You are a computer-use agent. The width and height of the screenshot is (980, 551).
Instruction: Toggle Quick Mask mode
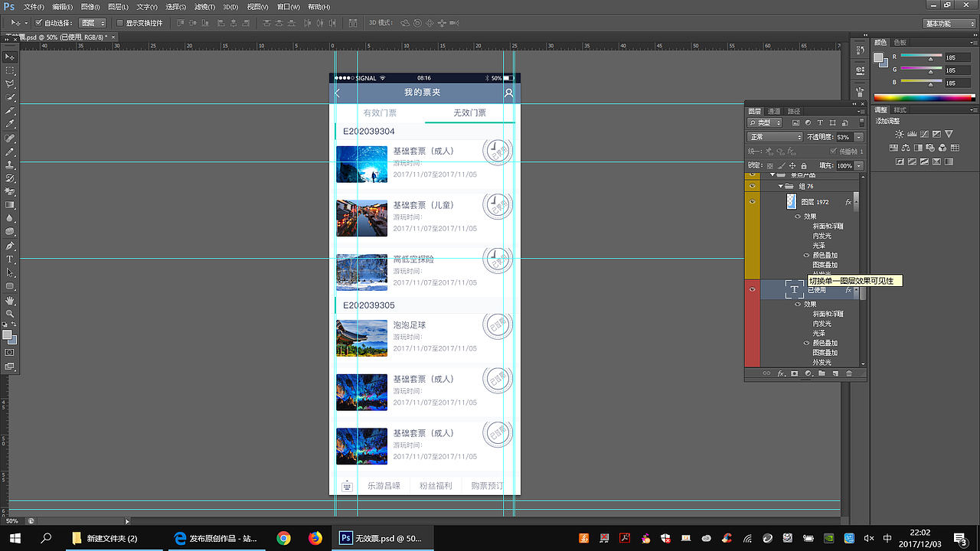[x=10, y=353]
